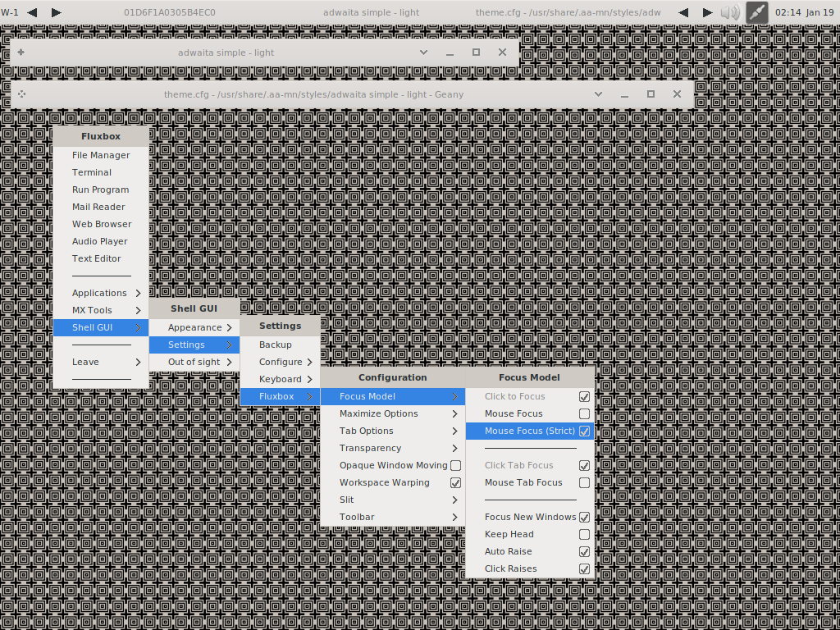Click the window menu icon on Geany titlebar
The height and width of the screenshot is (630, 840).
point(21,94)
